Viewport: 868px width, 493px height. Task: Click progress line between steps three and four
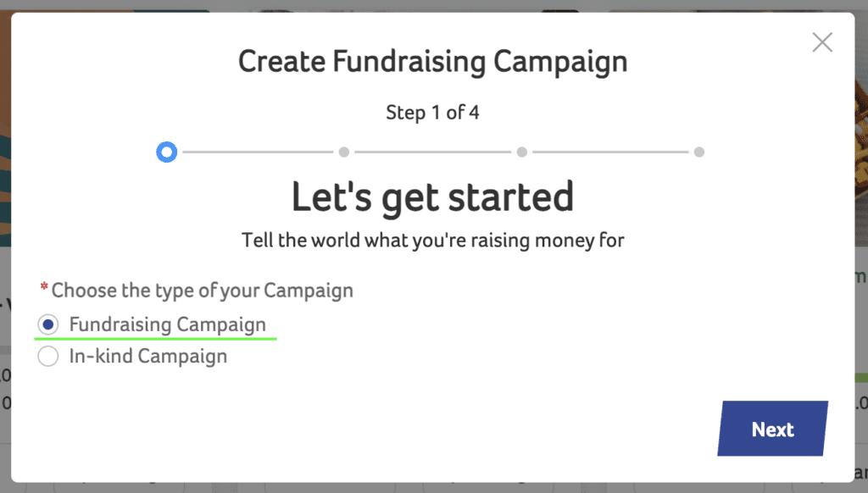pyautogui.click(x=610, y=152)
